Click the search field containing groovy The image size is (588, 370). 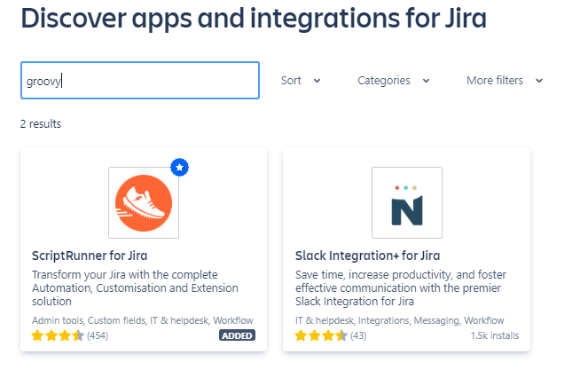[x=140, y=81]
